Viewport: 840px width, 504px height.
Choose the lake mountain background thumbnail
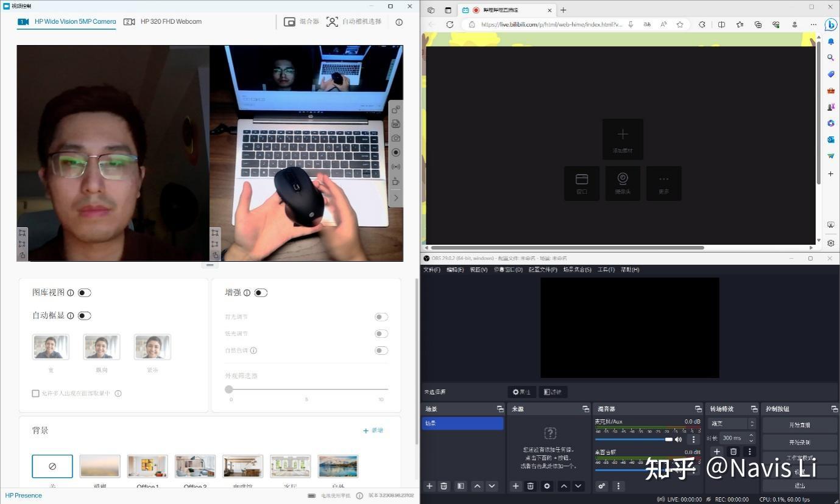[338, 466]
